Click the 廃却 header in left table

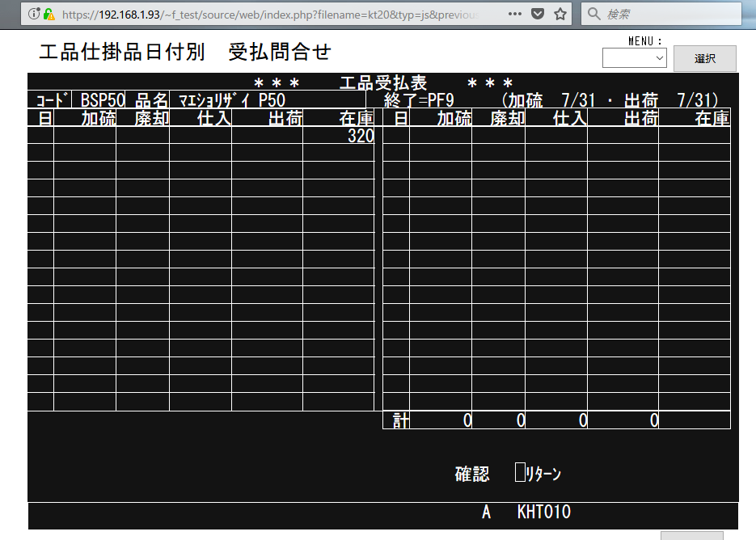pyautogui.click(x=150, y=119)
